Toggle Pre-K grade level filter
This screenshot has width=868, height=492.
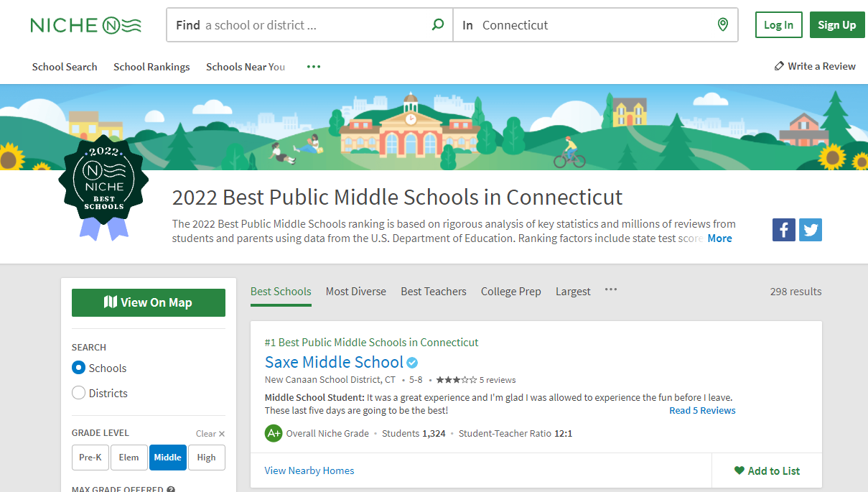click(90, 458)
